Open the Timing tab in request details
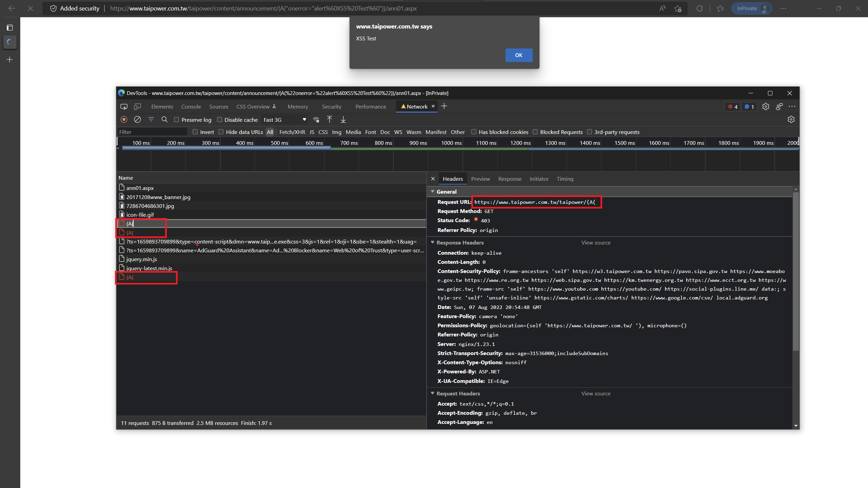The height and width of the screenshot is (488, 868). [x=565, y=179]
